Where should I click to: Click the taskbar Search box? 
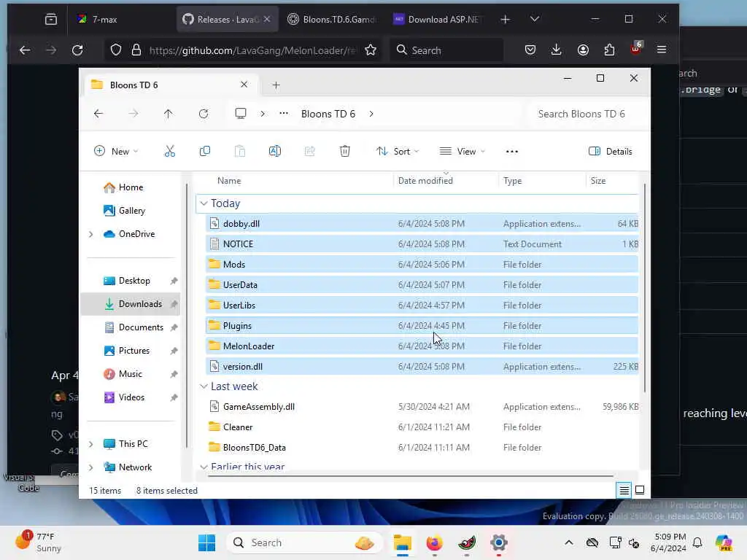coord(305,542)
